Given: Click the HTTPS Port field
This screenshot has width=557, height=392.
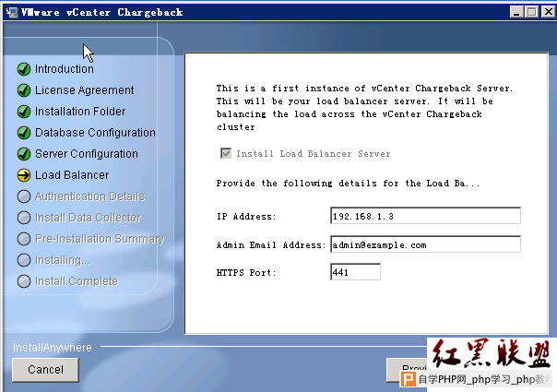Looking at the screenshot, I should (355, 272).
